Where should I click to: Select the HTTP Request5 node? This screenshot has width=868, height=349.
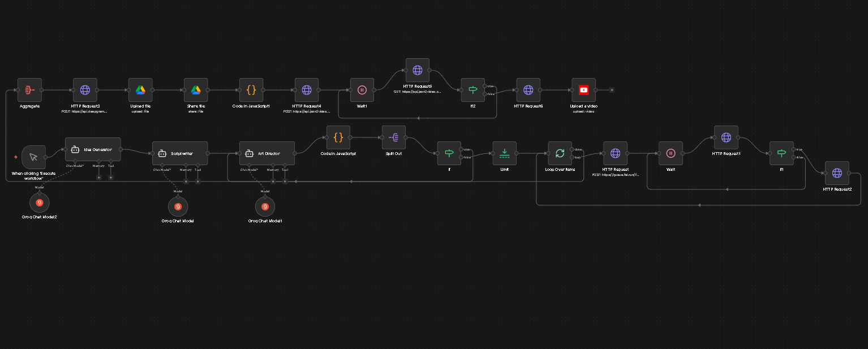(x=418, y=70)
